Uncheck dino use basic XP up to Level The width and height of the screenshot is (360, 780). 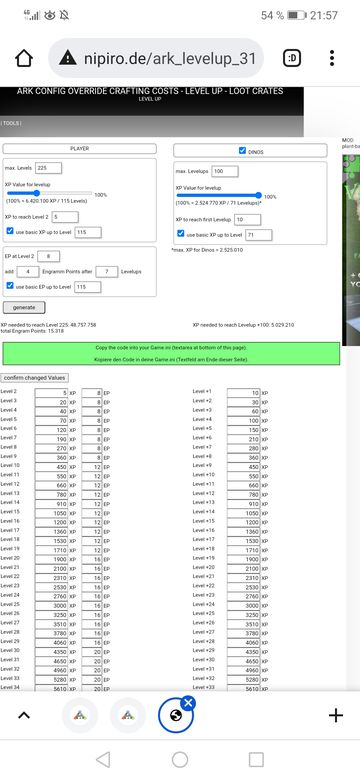(181, 234)
